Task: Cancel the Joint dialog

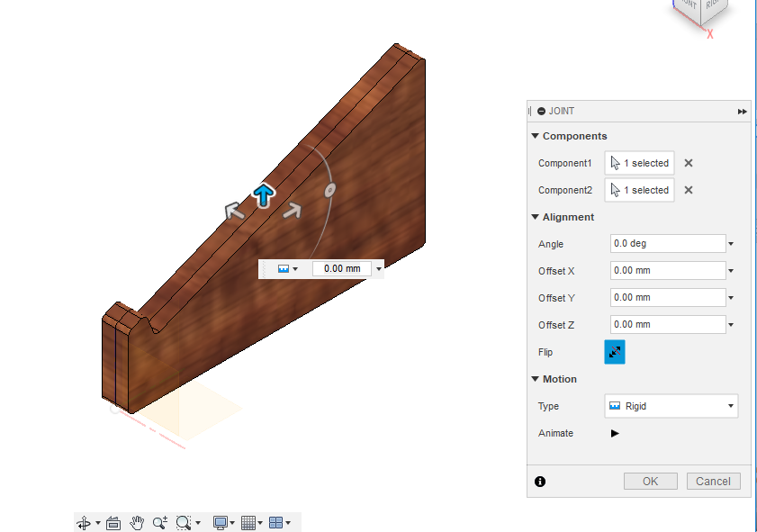Action: pos(713,482)
